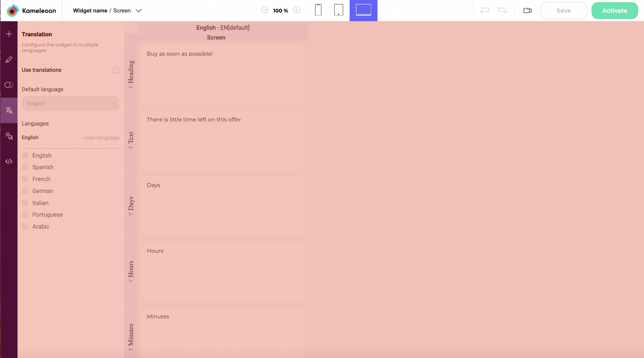Switch to tablet device preview
Screen dimensions: 644x358
point(338,10)
